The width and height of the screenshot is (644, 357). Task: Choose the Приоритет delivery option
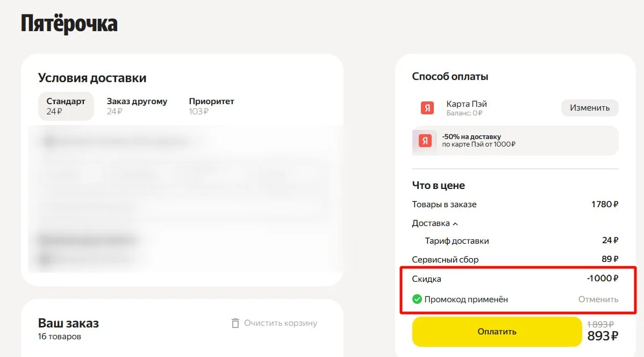click(211, 106)
